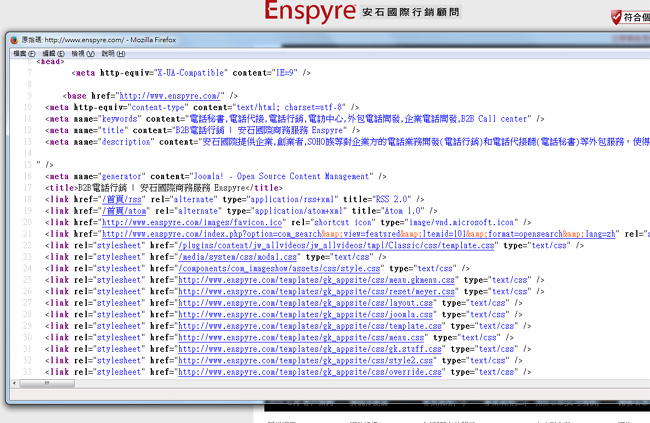Open the jw_allvideos Classic template.css link
This screenshot has height=423, width=650.
(x=336, y=246)
